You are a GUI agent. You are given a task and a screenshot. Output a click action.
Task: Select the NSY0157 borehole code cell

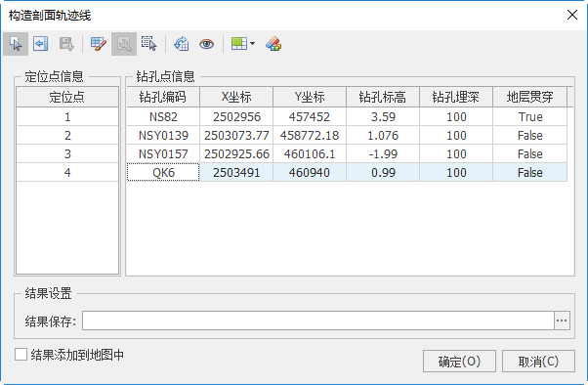pyautogui.click(x=163, y=153)
